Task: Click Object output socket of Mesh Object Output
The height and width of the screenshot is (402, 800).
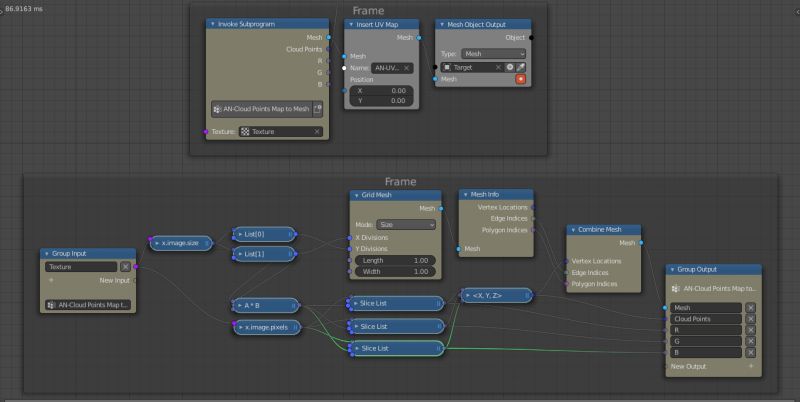Action: (531, 37)
